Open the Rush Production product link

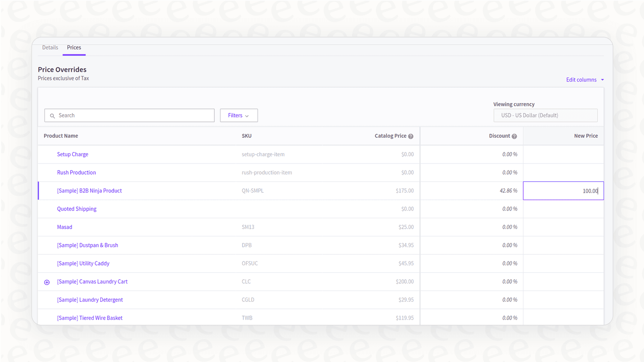76,172
